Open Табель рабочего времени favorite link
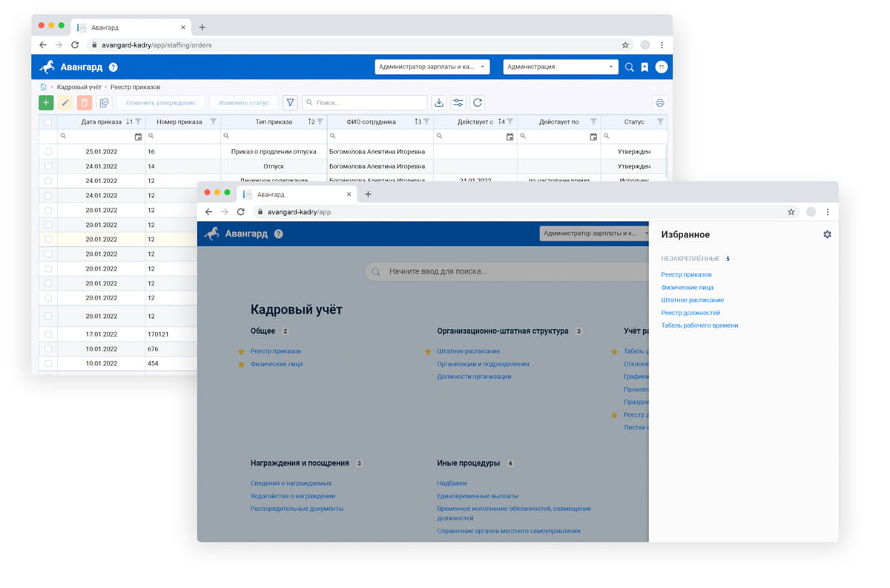 pos(699,326)
